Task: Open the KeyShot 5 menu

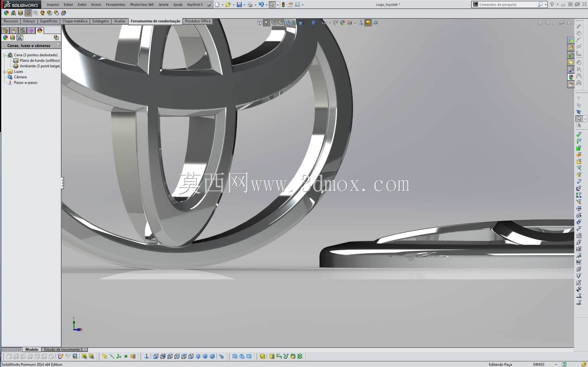Action: 195,5
